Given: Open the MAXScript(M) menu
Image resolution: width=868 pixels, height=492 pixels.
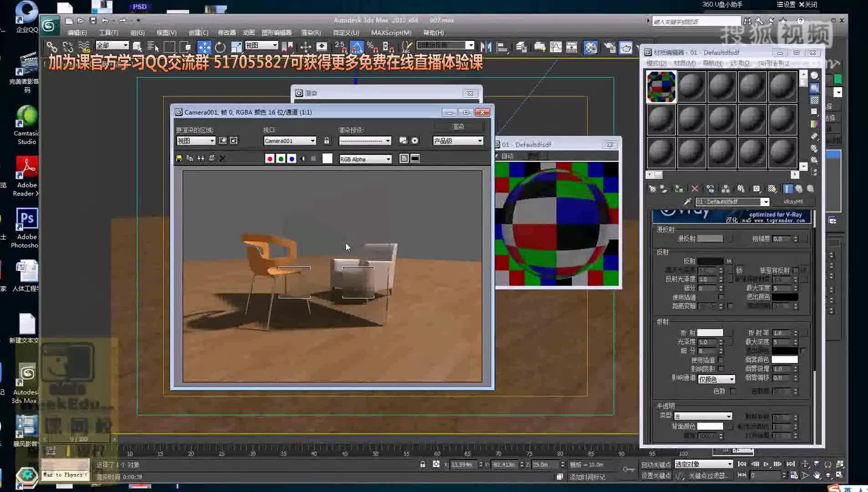Looking at the screenshot, I should coord(391,32).
